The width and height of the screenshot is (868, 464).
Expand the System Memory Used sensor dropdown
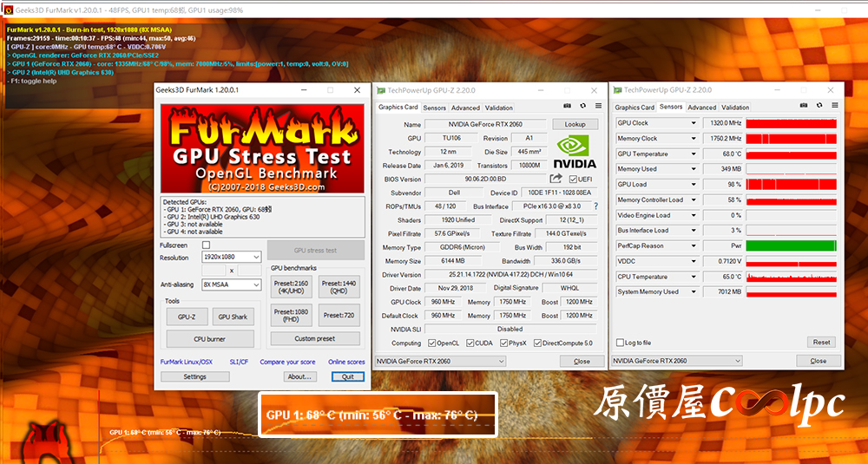693,291
